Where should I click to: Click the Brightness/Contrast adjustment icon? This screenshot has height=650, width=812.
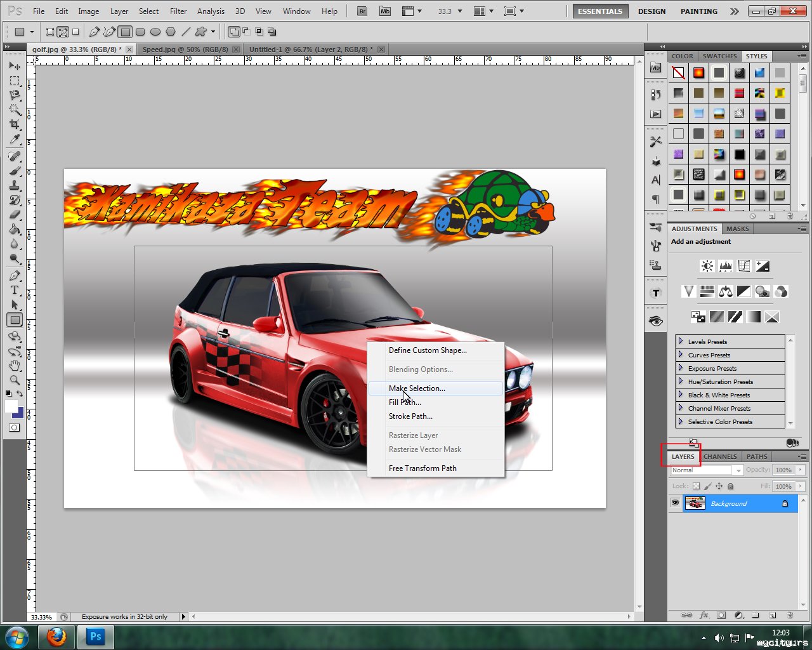(x=707, y=266)
